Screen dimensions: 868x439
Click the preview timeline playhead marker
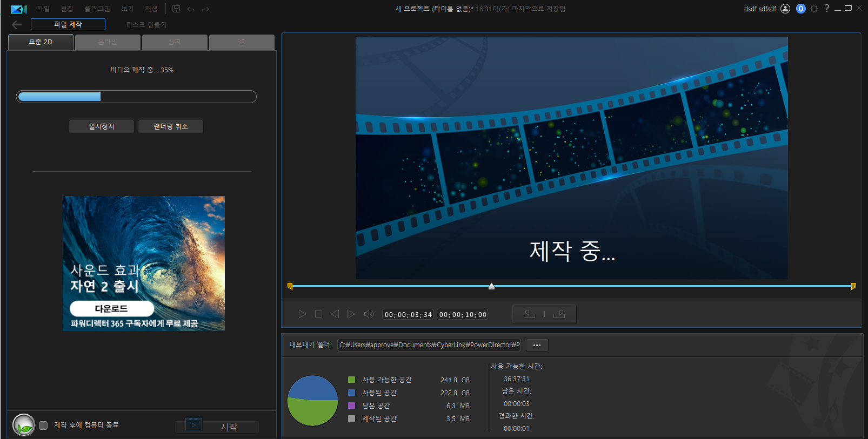pos(491,286)
